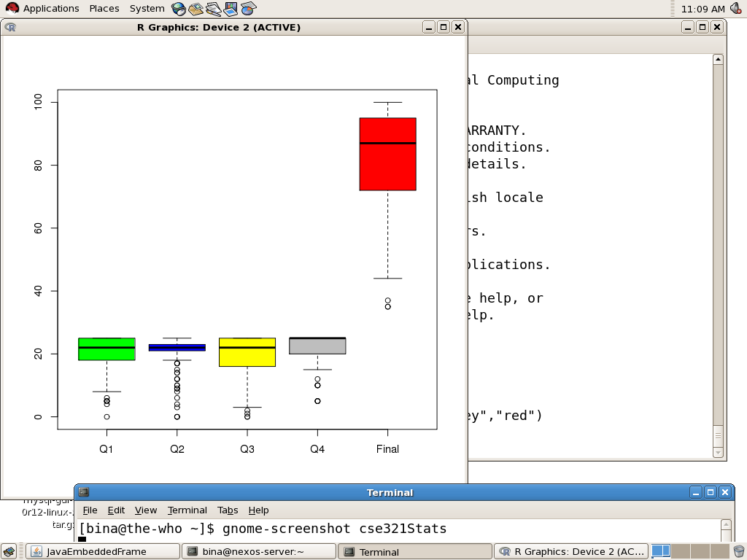
Task: Open the Tabs menu in Terminal
Action: [x=228, y=510]
